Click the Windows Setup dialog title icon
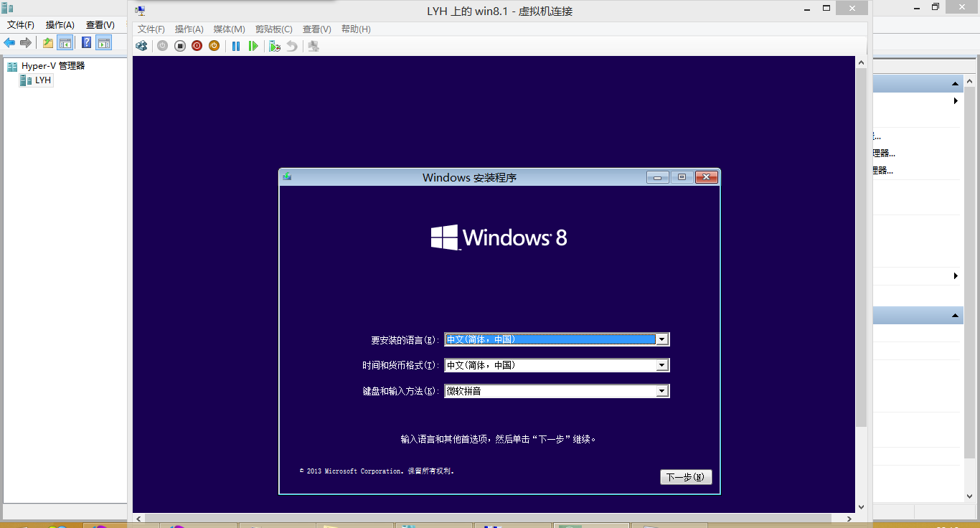Screen dimensions: 980x528 pyautogui.click(x=287, y=176)
